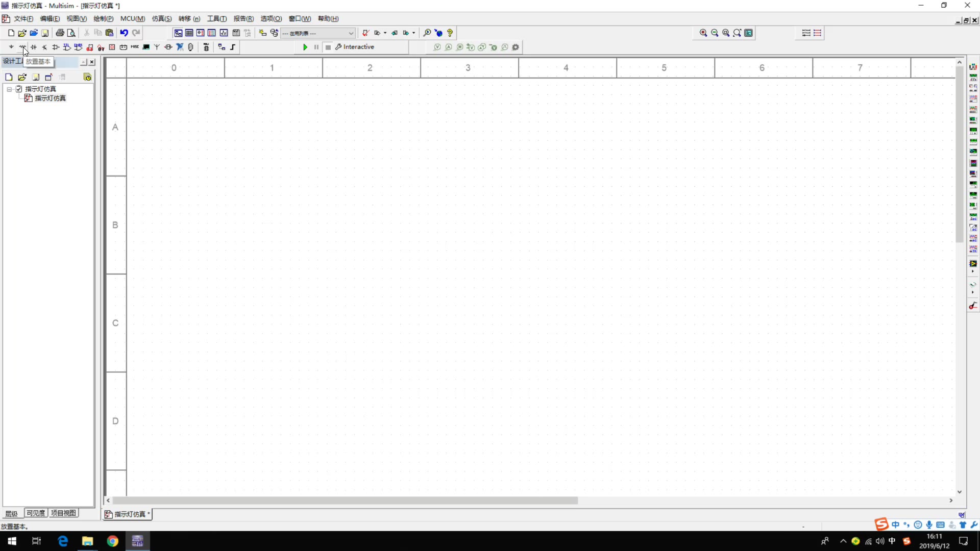The image size is (980, 551).
Task: Click the Print icon in the toolbar
Action: tap(60, 33)
